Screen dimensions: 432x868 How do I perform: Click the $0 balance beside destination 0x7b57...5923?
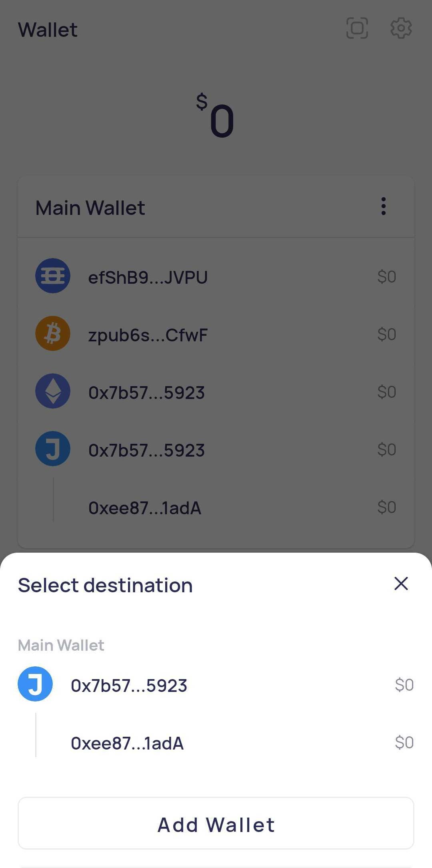(x=404, y=685)
